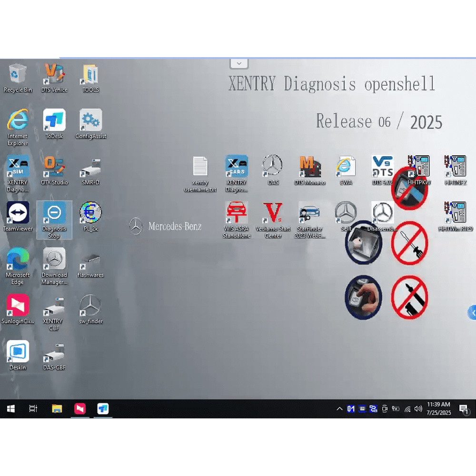Open the DAS Mercedes star shortcut
The width and height of the screenshot is (476, 476).
(273, 170)
